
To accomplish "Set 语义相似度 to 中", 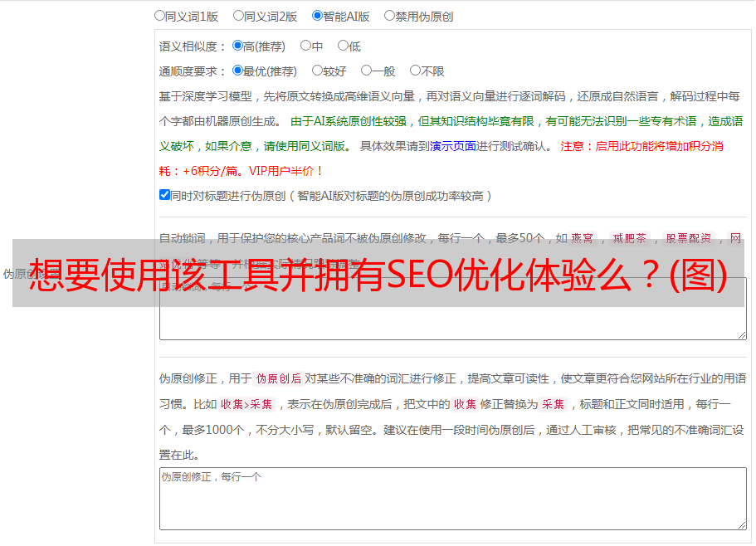I will (305, 46).
